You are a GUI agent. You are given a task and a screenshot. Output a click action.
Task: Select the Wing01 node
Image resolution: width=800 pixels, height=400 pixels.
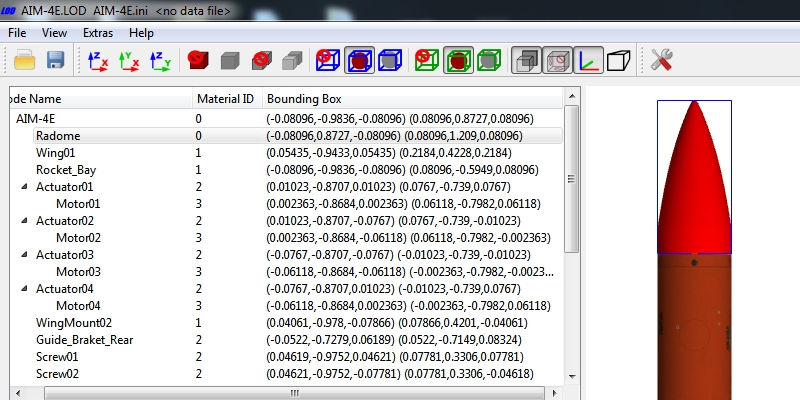point(55,153)
